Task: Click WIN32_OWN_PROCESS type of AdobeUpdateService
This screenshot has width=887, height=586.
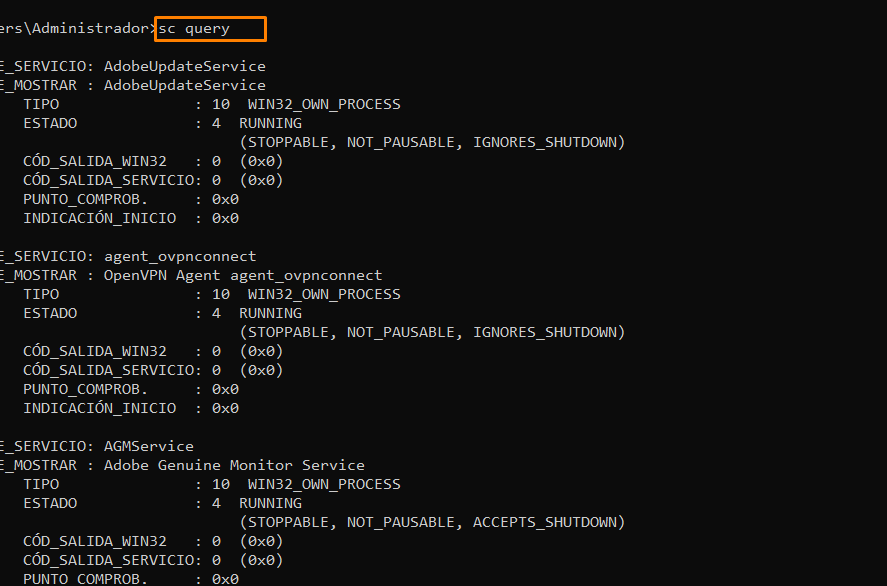Action: [x=324, y=104]
